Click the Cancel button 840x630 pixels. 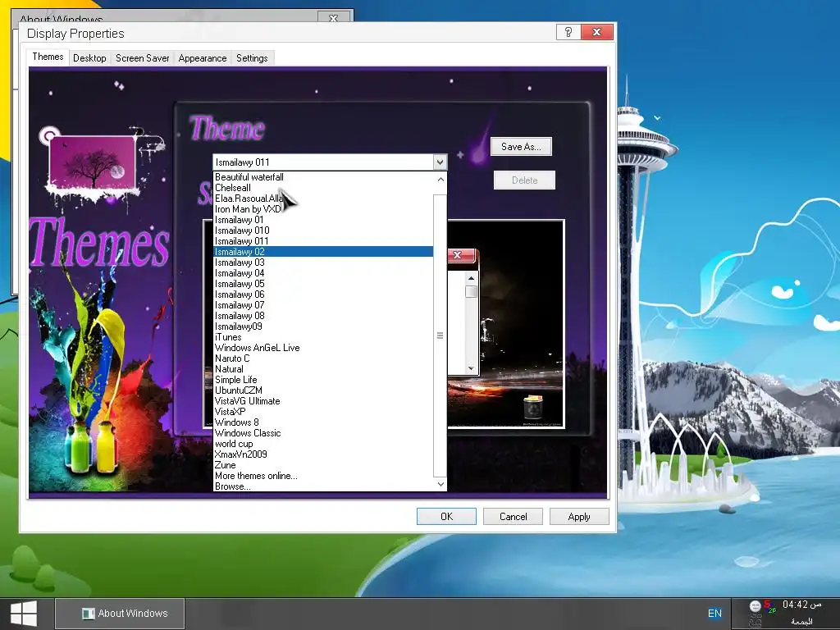(x=513, y=517)
